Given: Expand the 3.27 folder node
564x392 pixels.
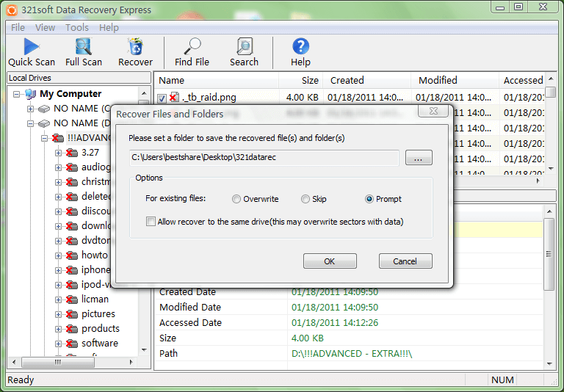Looking at the screenshot, I should tap(58, 153).
